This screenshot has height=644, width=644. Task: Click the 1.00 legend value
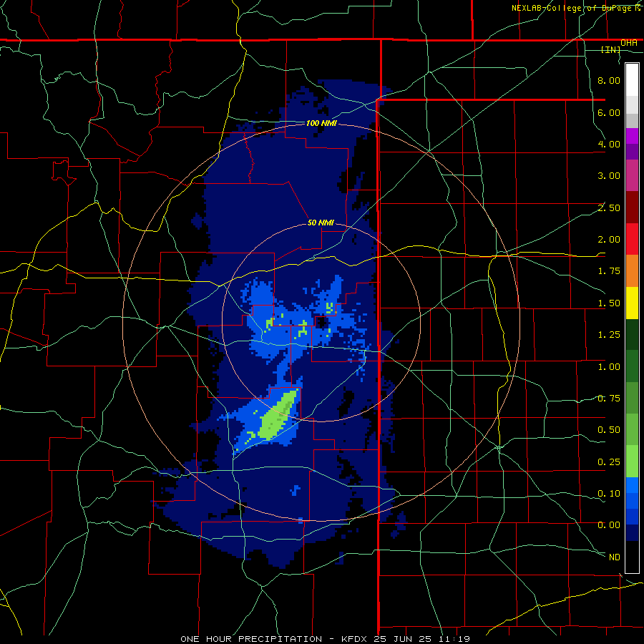coord(609,367)
